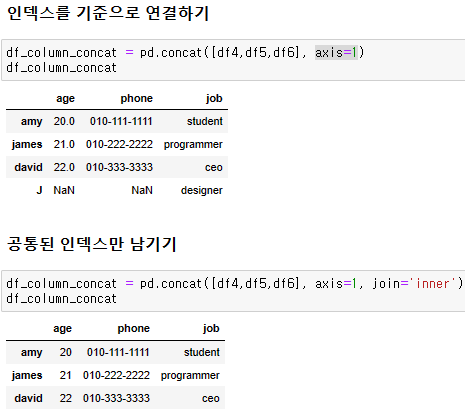Click phone 010-333-3333 in the first table
This screenshot has width=465, height=410.
(x=119, y=167)
